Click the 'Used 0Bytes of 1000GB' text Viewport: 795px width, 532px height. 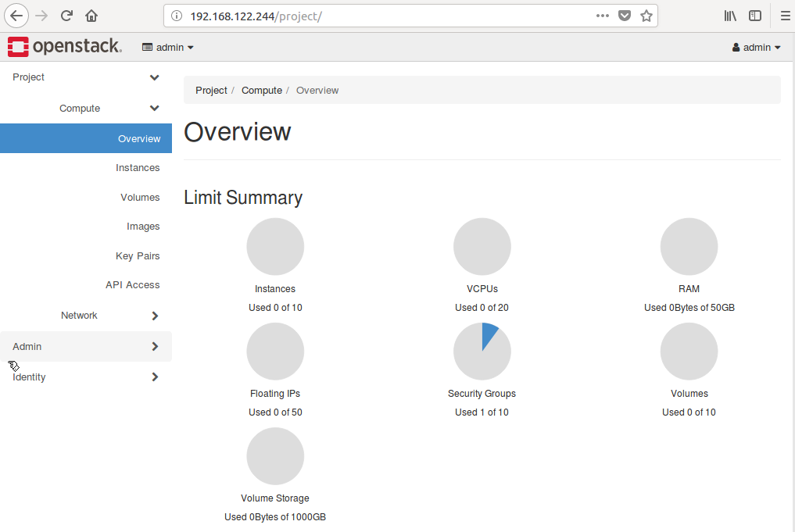[x=275, y=517]
